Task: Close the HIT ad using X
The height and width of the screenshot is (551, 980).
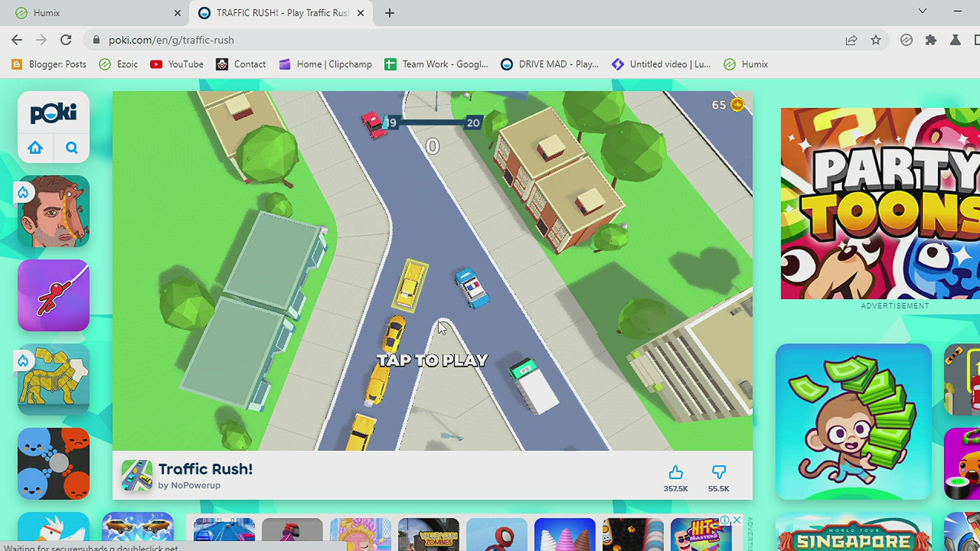Action: coord(737,519)
